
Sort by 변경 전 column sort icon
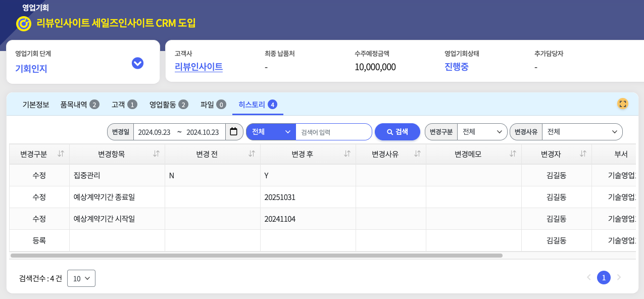[x=252, y=154]
